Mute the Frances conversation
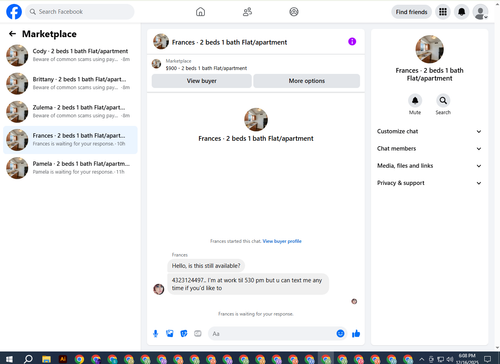500x364 pixels. pos(415,100)
